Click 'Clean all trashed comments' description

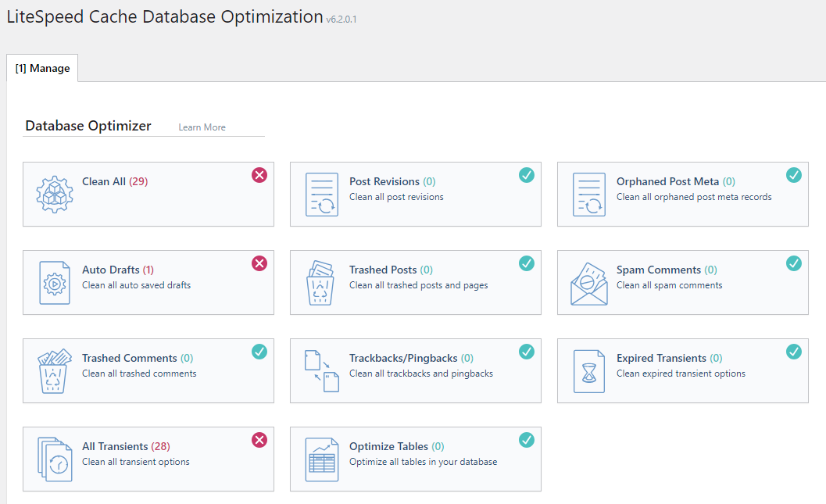pyautogui.click(x=139, y=374)
